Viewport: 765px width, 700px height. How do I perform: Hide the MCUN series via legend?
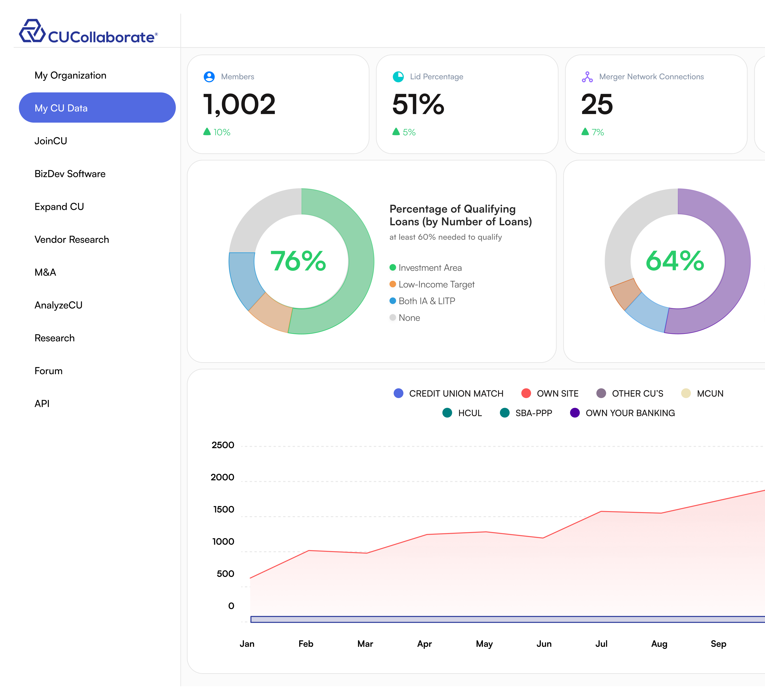(686, 393)
